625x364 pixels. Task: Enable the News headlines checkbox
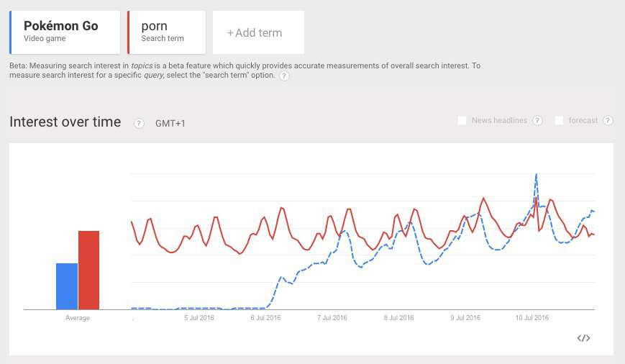(x=462, y=120)
